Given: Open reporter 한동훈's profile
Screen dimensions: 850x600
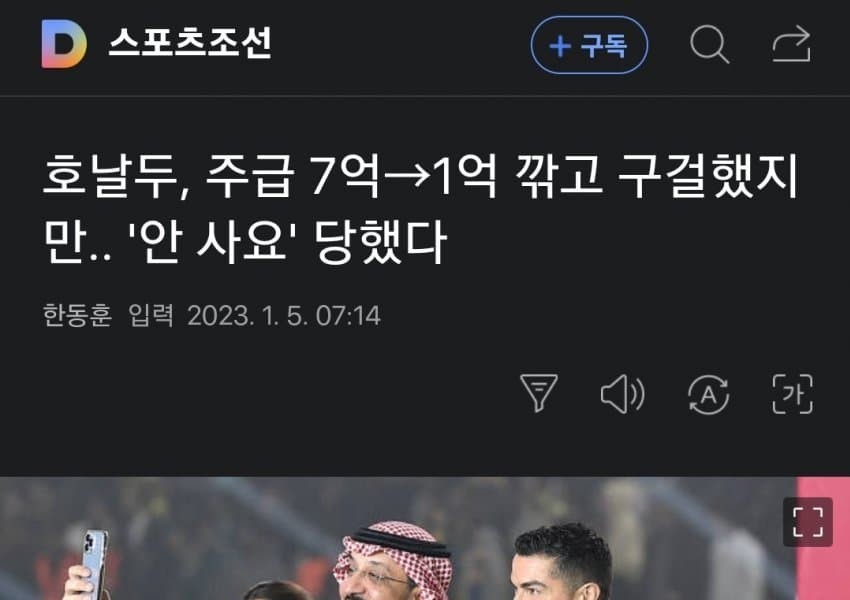Looking at the screenshot, I should [77, 315].
